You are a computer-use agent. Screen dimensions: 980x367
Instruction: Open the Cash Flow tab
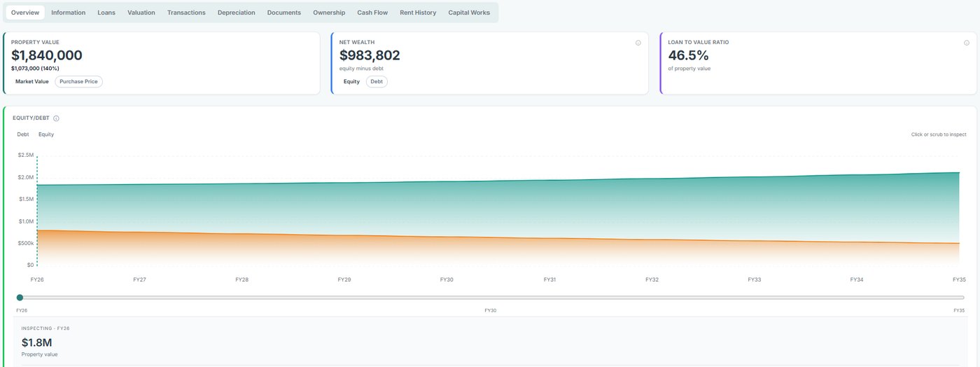click(372, 13)
